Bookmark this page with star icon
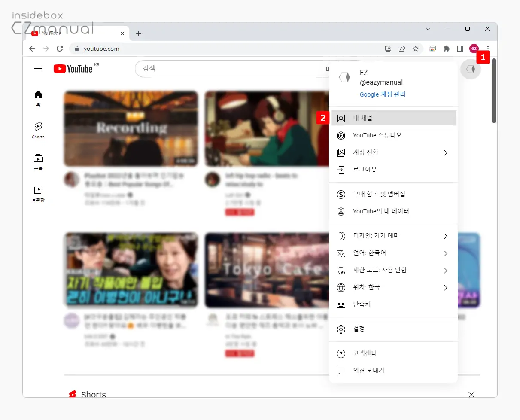Image resolution: width=520 pixels, height=420 pixels. pyautogui.click(x=415, y=49)
